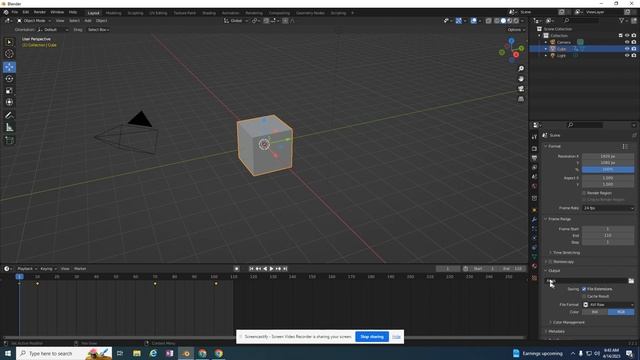Open the Material properties tab icon
The width and height of the screenshot is (640, 360).
click(534, 266)
